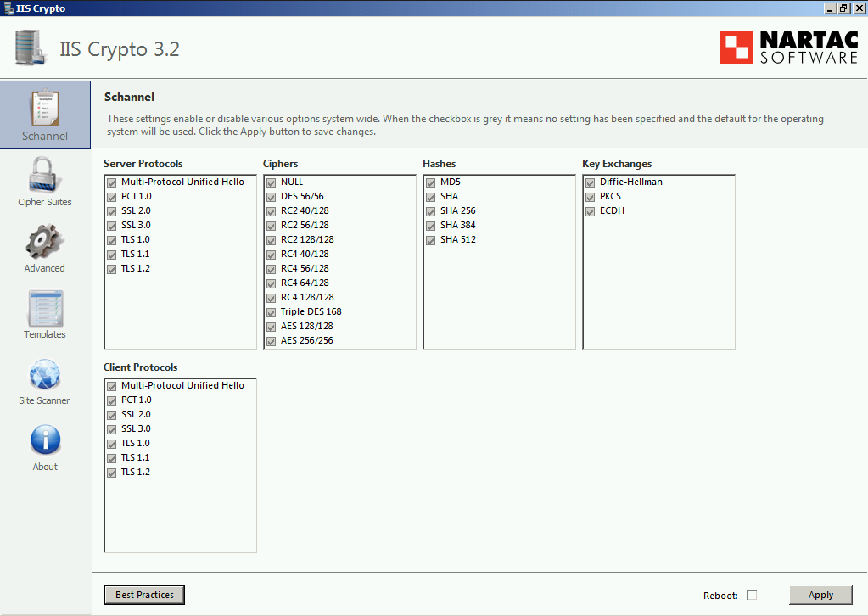Toggle the ECDH key exchange checkbox
Screen dimensions: 868x616
point(590,211)
